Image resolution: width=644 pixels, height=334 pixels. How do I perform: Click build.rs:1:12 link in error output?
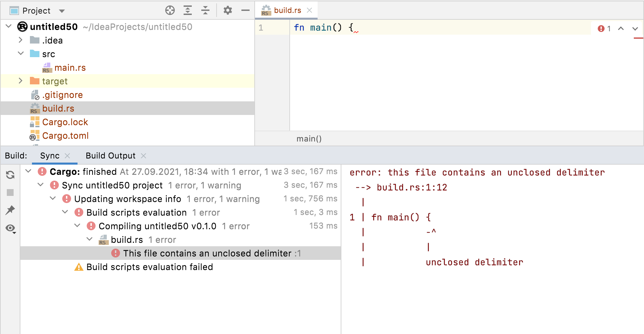(412, 187)
